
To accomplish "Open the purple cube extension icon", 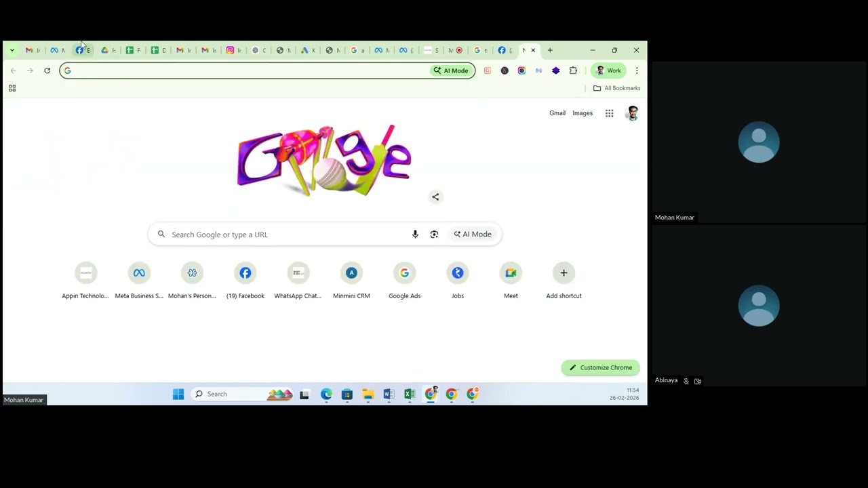I will pyautogui.click(x=555, y=70).
